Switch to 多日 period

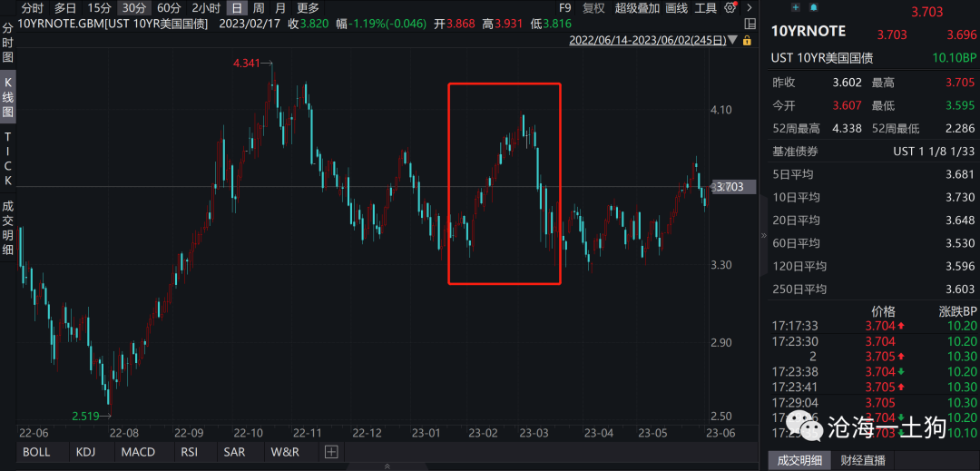[65, 8]
